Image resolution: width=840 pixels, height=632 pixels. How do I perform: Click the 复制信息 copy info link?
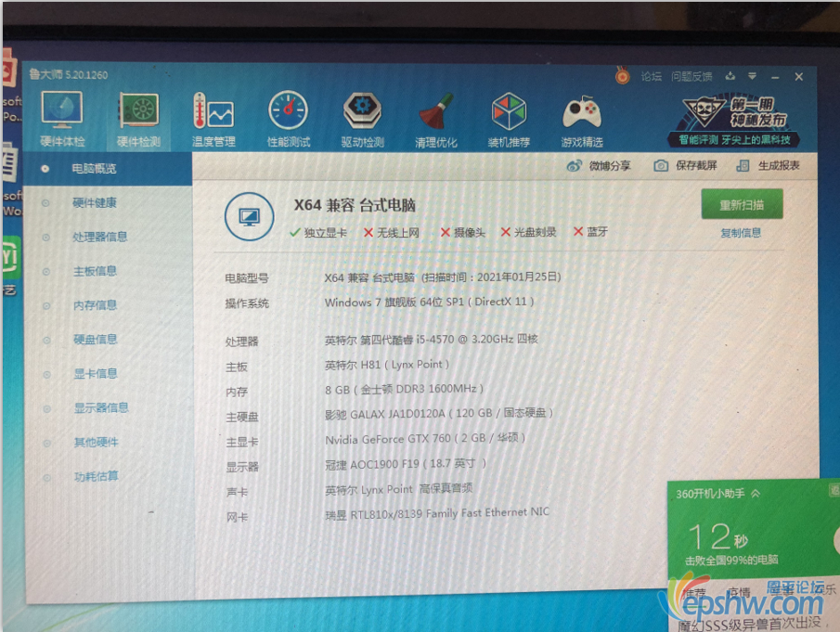point(741,233)
